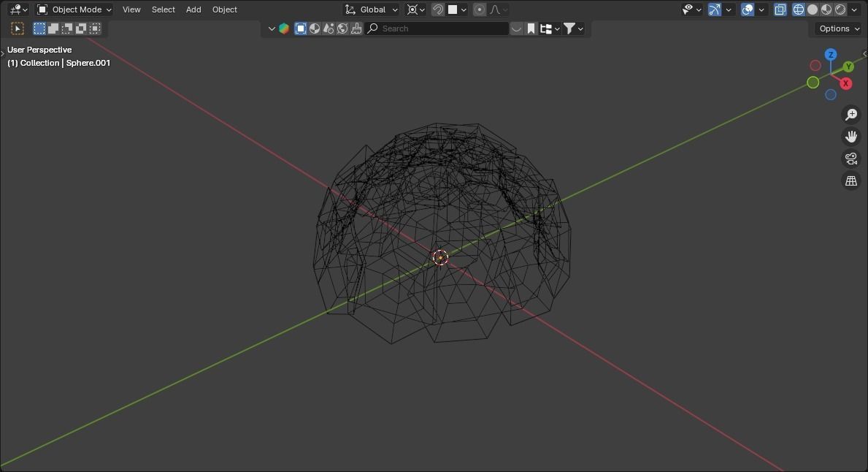
Task: Toggle viewport gizmos display
Action: (715, 9)
